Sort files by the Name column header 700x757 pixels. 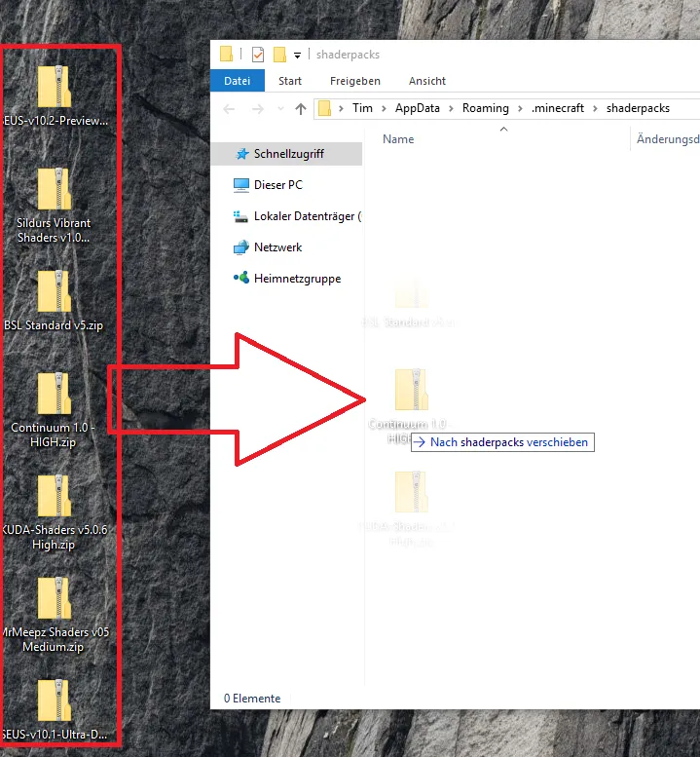point(398,139)
